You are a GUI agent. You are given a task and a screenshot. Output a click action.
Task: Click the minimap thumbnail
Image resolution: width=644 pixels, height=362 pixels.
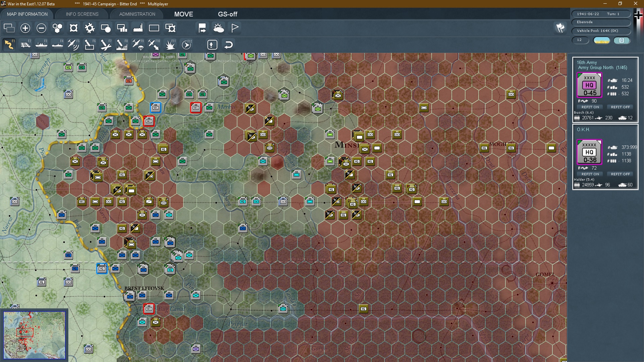pyautogui.click(x=34, y=335)
